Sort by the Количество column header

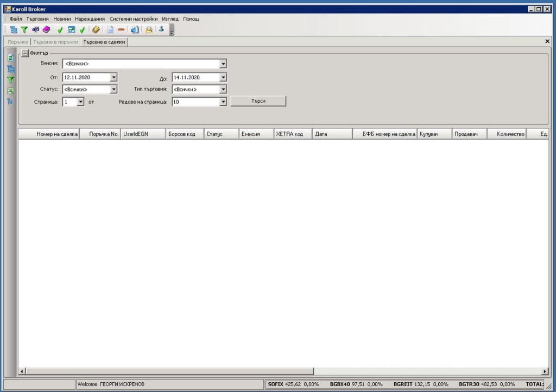pos(507,134)
